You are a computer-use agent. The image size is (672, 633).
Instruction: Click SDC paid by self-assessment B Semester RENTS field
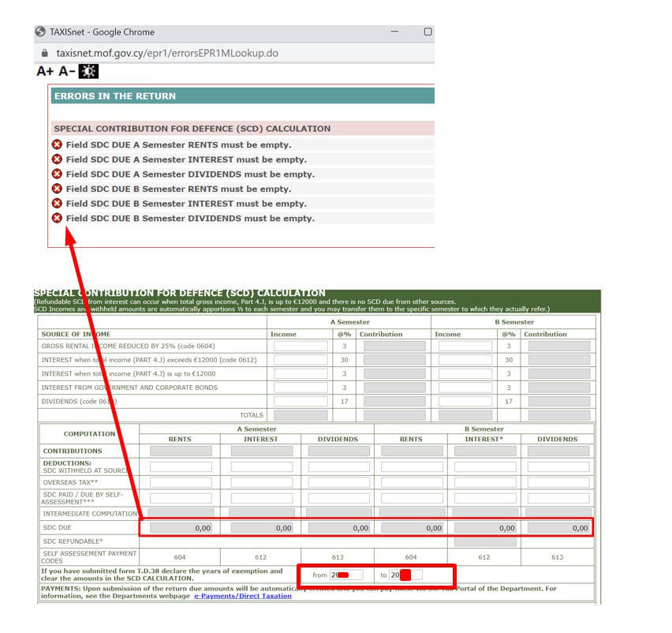click(411, 498)
